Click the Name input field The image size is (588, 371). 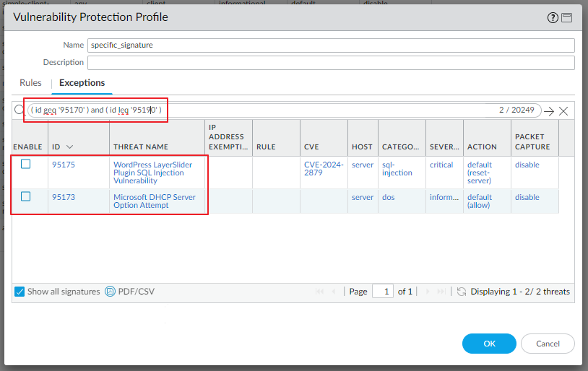pyautogui.click(x=331, y=45)
